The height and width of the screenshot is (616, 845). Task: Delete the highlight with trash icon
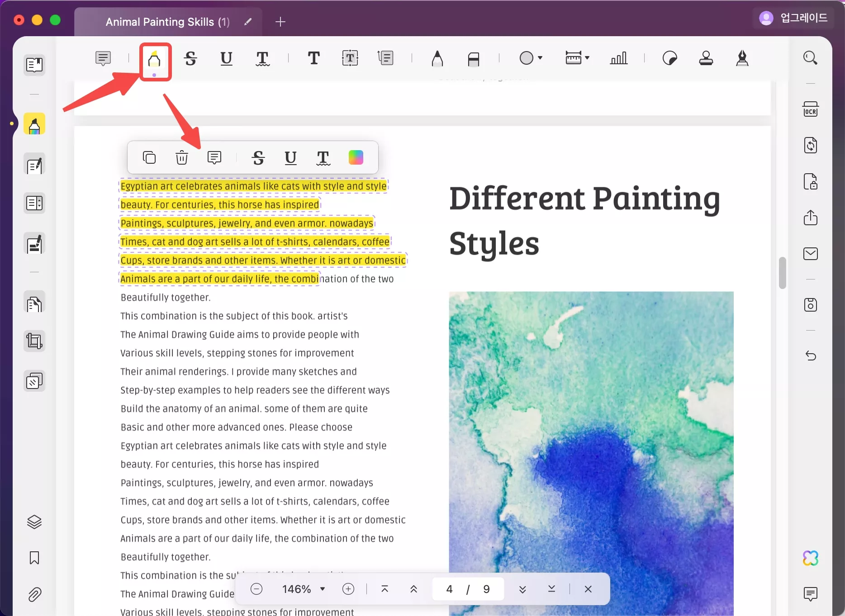[x=181, y=157]
